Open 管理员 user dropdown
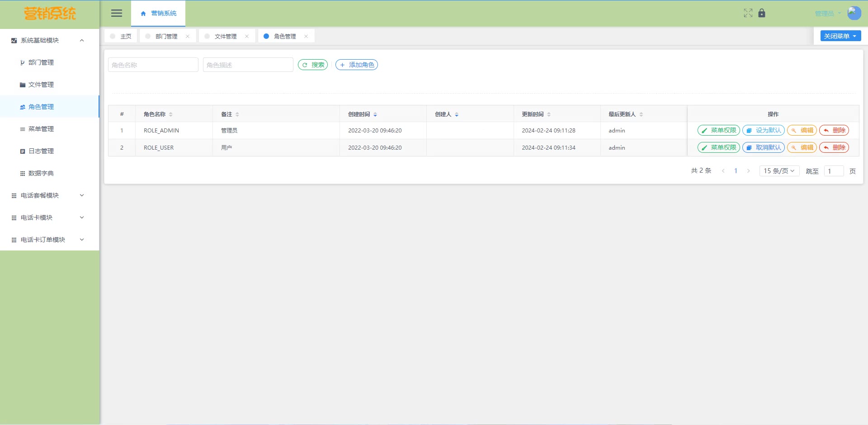This screenshot has height=425, width=868. pos(828,14)
